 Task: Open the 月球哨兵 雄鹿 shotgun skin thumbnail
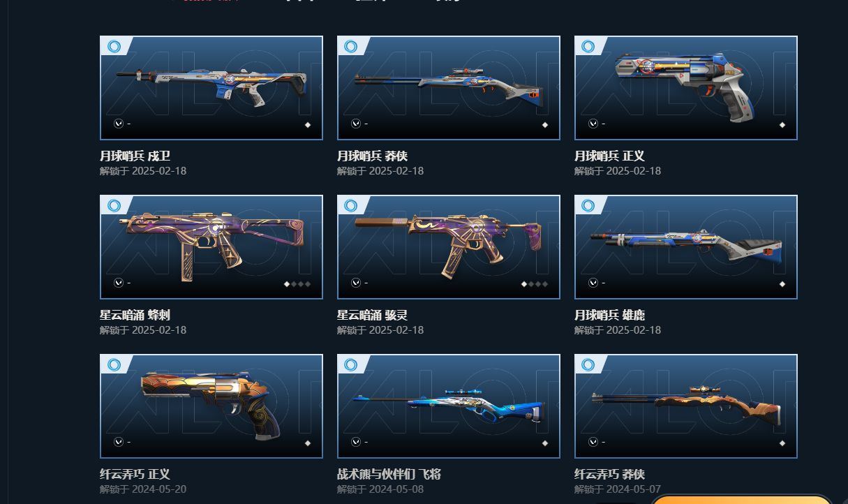[686, 247]
